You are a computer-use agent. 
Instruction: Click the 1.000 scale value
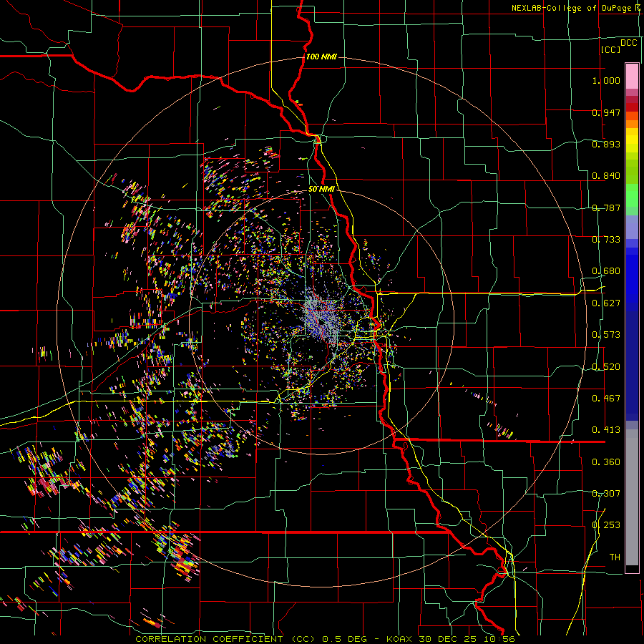pyautogui.click(x=606, y=80)
